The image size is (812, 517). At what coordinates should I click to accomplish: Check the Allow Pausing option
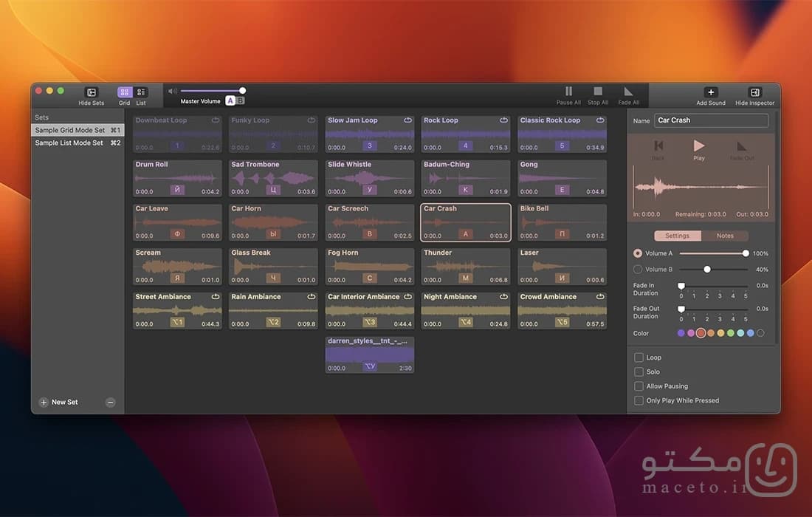click(x=639, y=386)
